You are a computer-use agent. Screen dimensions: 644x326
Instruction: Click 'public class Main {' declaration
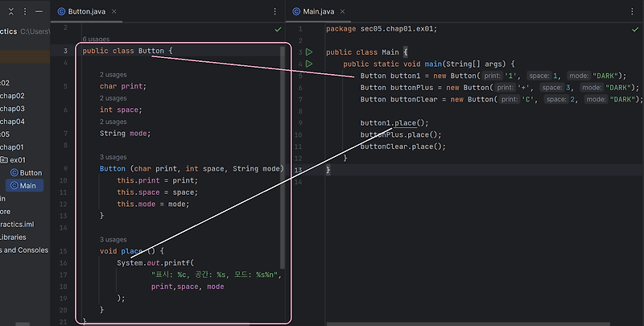click(x=367, y=52)
